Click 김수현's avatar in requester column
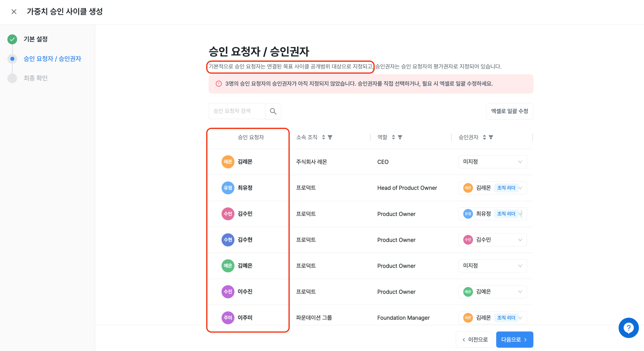 (x=228, y=240)
